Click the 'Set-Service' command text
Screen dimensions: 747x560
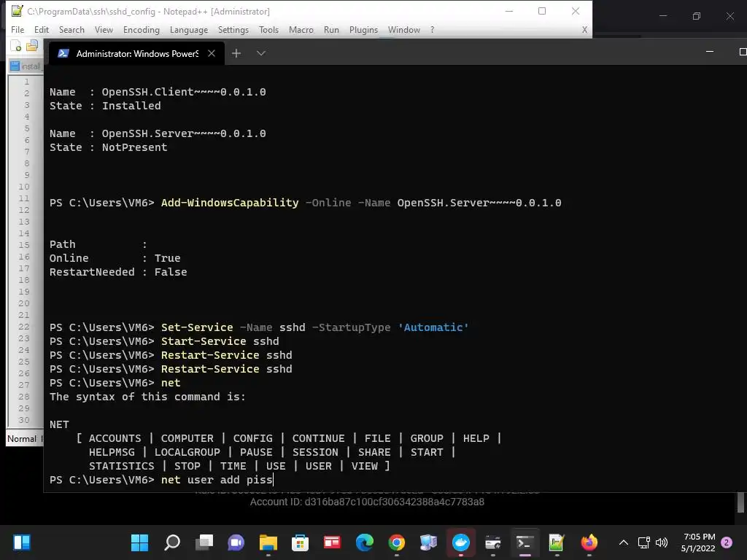click(197, 327)
